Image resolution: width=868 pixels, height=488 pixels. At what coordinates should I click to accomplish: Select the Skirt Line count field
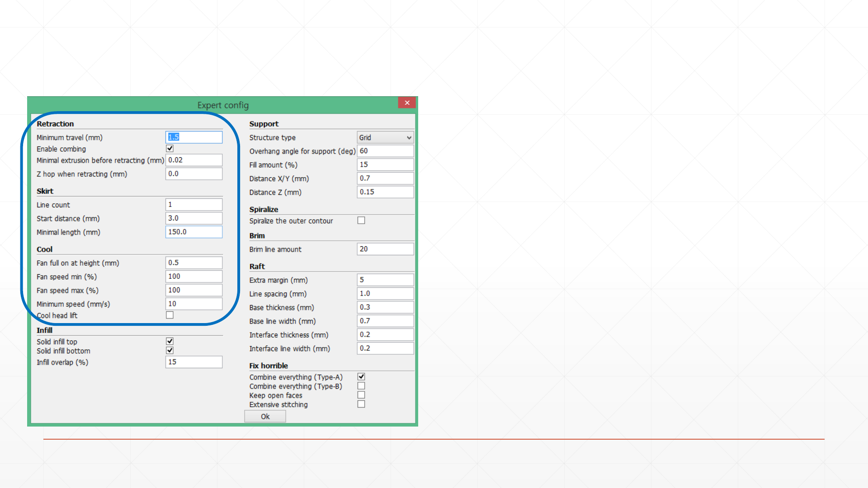(194, 205)
